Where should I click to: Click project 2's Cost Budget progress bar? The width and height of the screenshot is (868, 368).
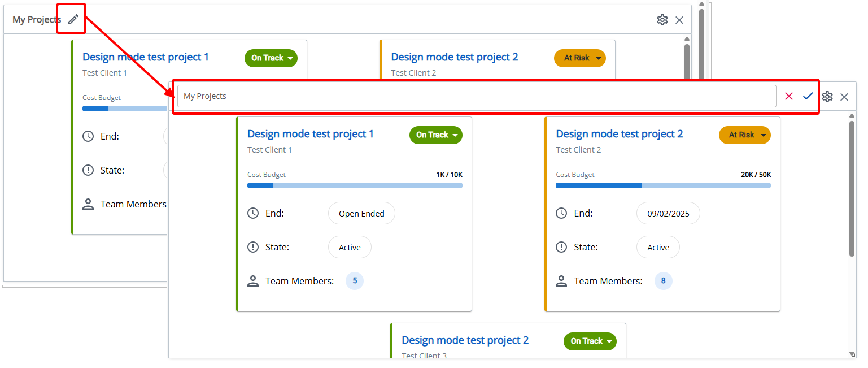(x=663, y=185)
